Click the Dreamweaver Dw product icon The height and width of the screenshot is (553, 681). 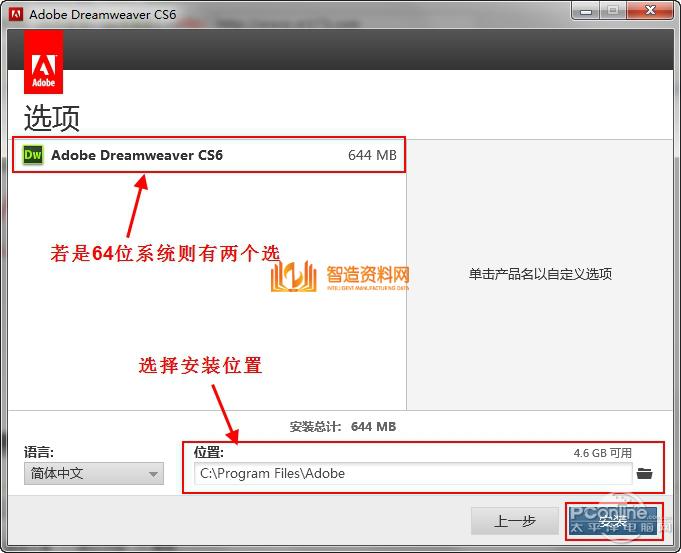coord(33,155)
